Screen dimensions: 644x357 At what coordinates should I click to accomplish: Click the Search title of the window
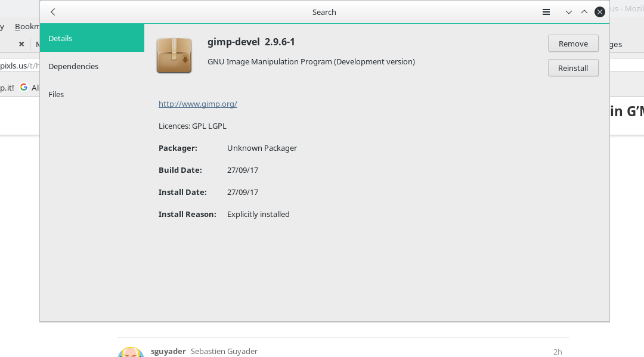(324, 13)
